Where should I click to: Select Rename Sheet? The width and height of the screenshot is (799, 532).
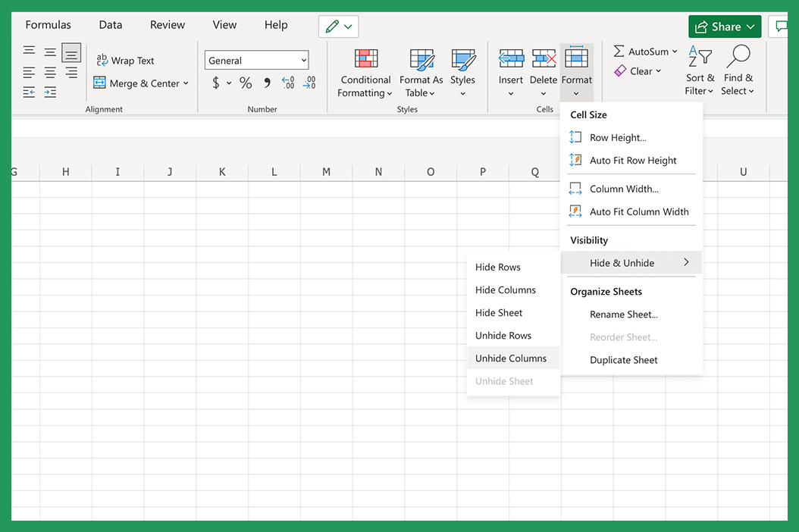tap(623, 315)
